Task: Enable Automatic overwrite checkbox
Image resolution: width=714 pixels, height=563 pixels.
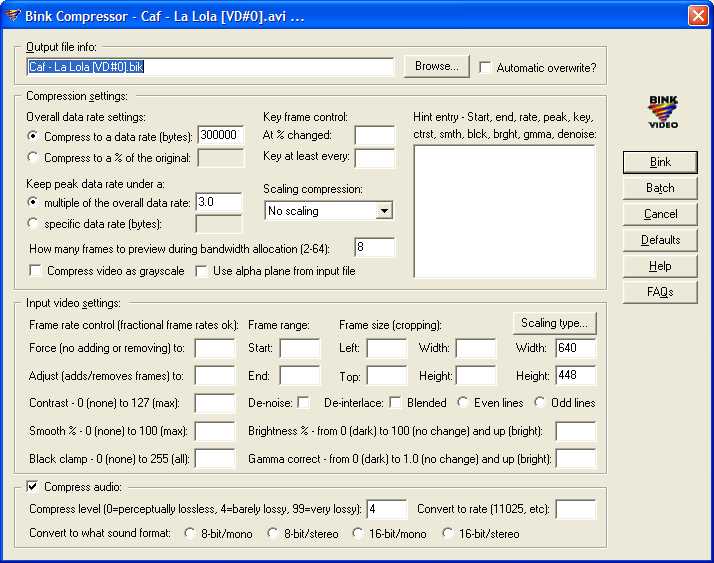Action: coord(486,68)
